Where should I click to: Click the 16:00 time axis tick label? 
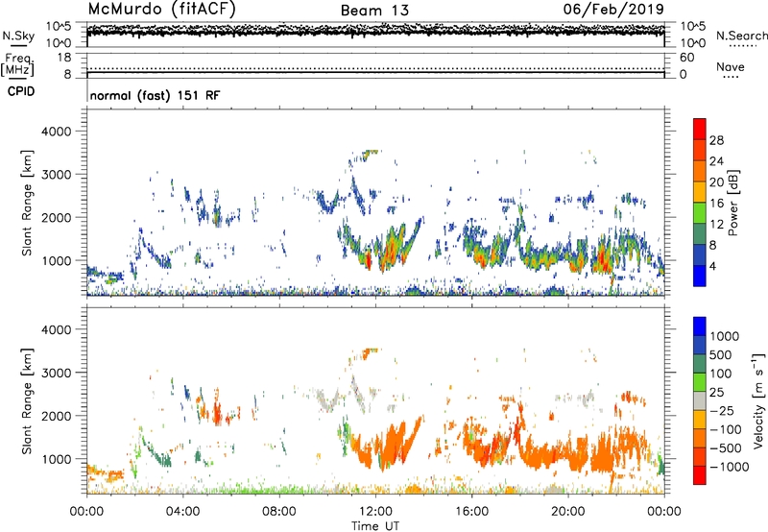pyautogui.click(x=471, y=512)
